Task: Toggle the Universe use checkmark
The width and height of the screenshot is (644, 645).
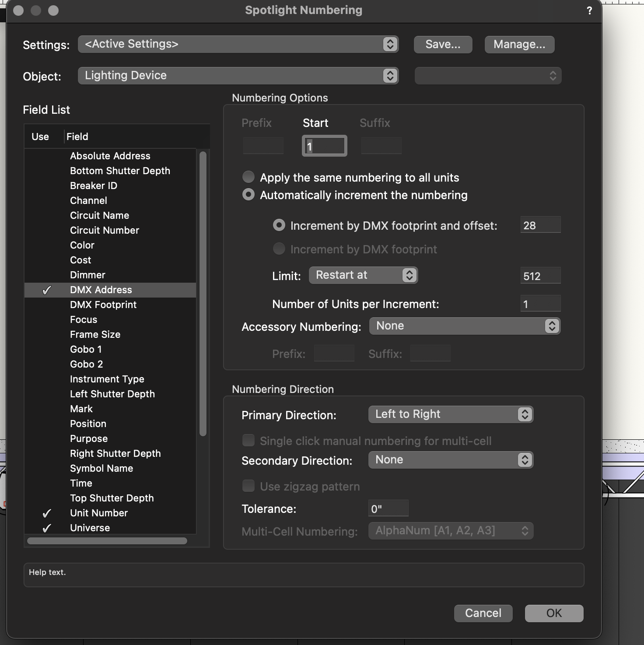Action: click(x=47, y=528)
